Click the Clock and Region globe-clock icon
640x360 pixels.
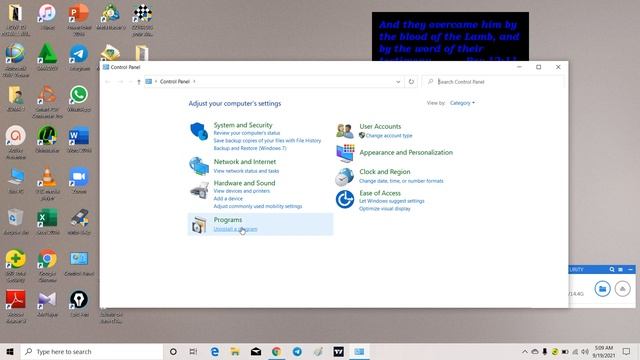tap(344, 177)
